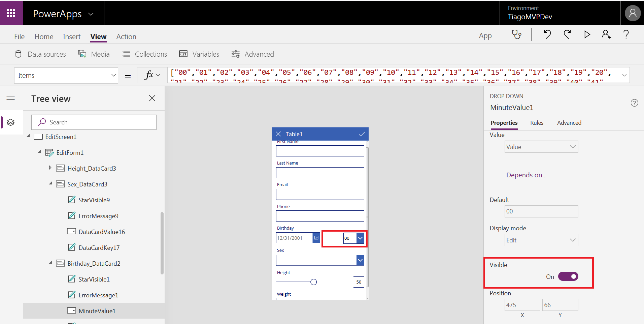Open the app launcher waffle icon

pos(11,13)
